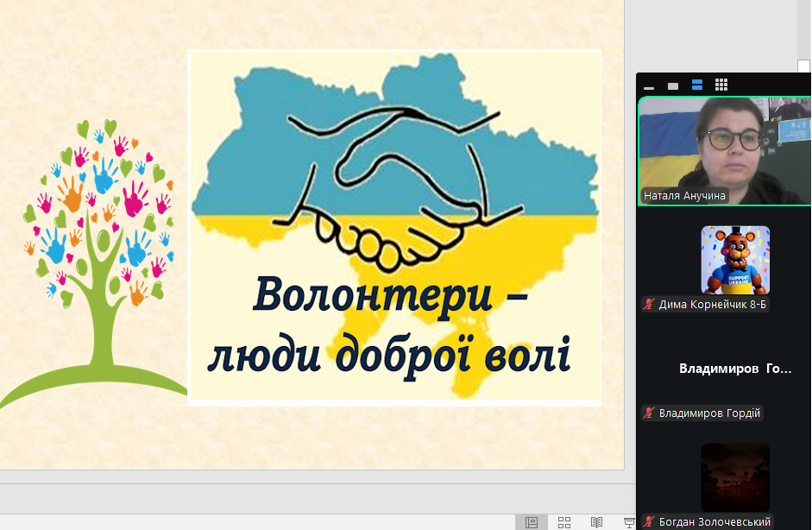Click muted mic icon for Богдан Золочевський

[649, 521]
